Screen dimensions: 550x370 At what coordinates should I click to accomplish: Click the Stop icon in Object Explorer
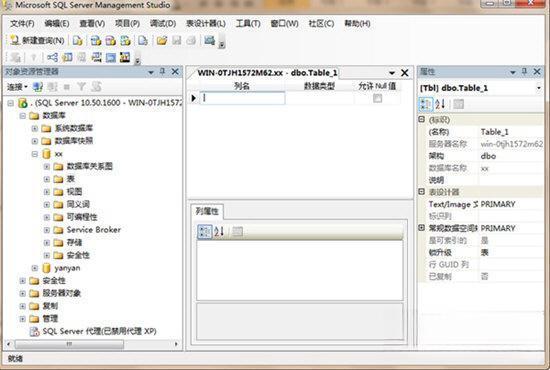(67, 87)
